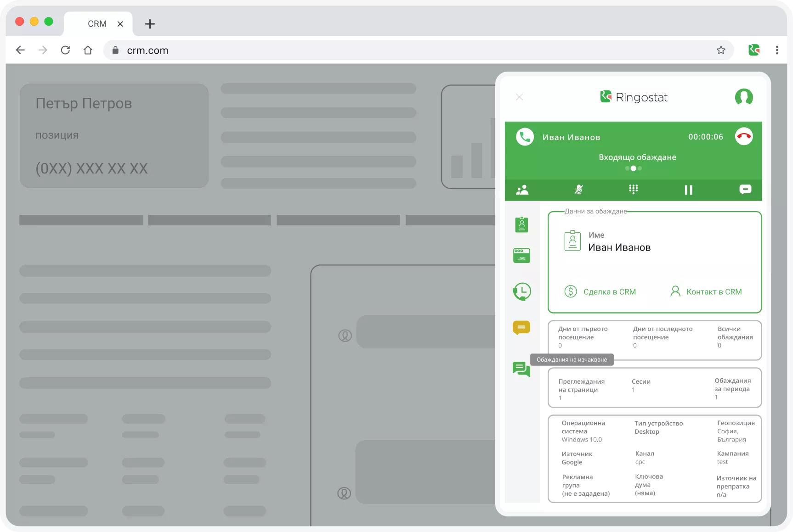Open the yellow message sidebar icon
Viewport: 793px width, 532px height.
click(521, 327)
